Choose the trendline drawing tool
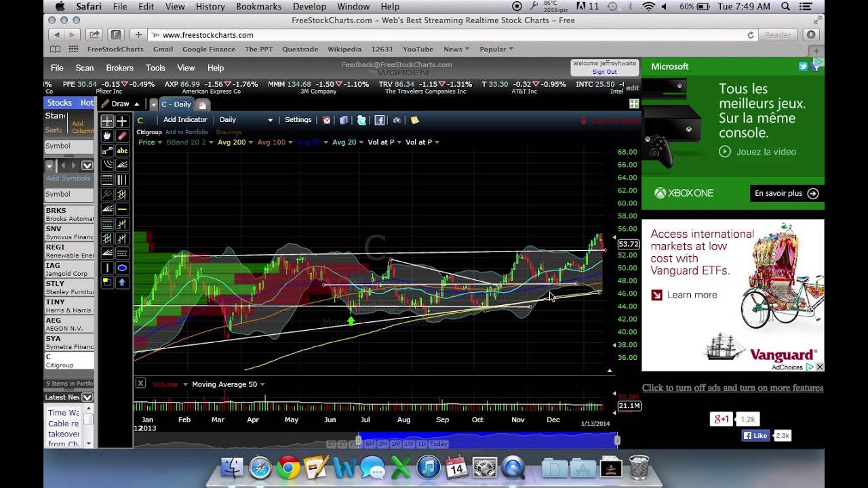 (x=108, y=150)
